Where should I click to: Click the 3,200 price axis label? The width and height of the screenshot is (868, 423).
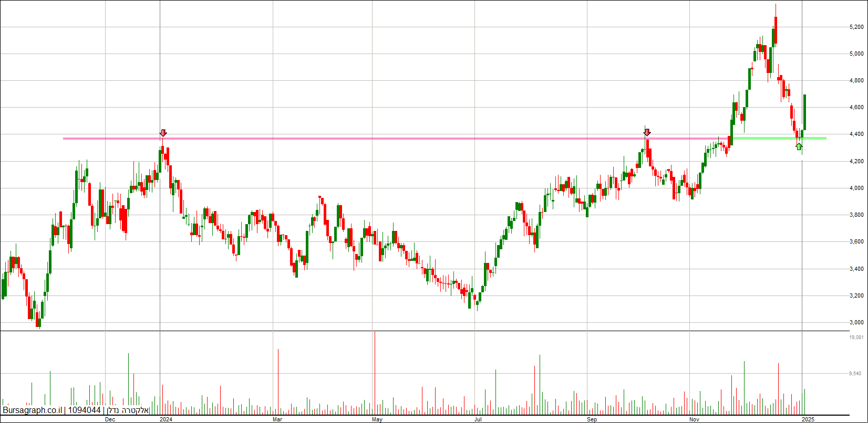click(x=857, y=296)
